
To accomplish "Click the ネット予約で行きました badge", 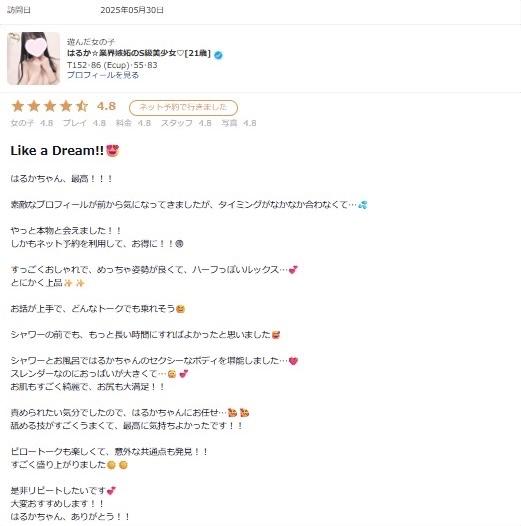I will click(x=183, y=108).
